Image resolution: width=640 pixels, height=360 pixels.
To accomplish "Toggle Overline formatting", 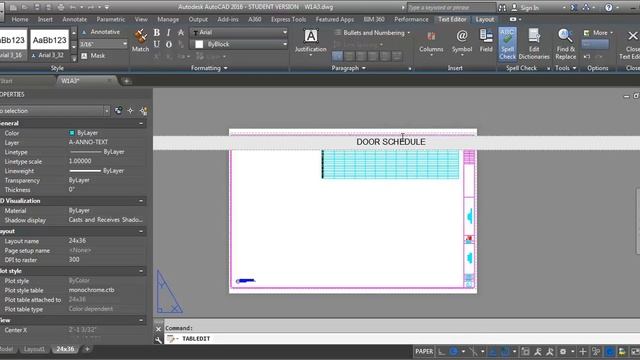I will click(169, 44).
